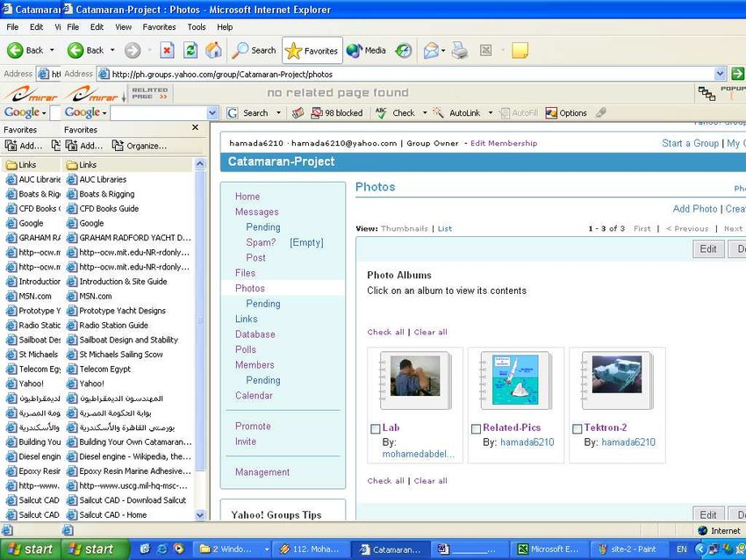Image resolution: width=746 pixels, height=560 pixels.
Task: Open the address bar dropdown list
Action: [x=719, y=73]
